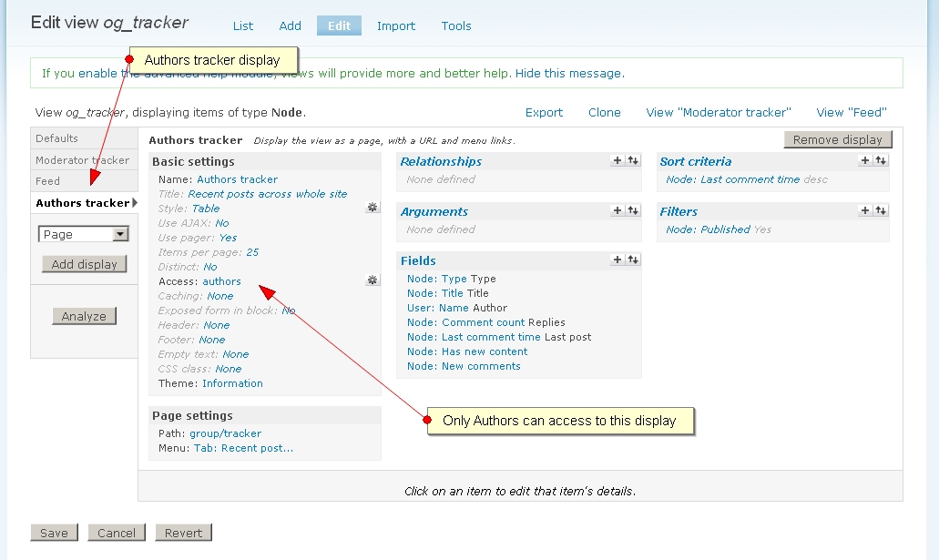Rearrange Filters with the reorder icon
The height and width of the screenshot is (560, 939).
point(881,211)
